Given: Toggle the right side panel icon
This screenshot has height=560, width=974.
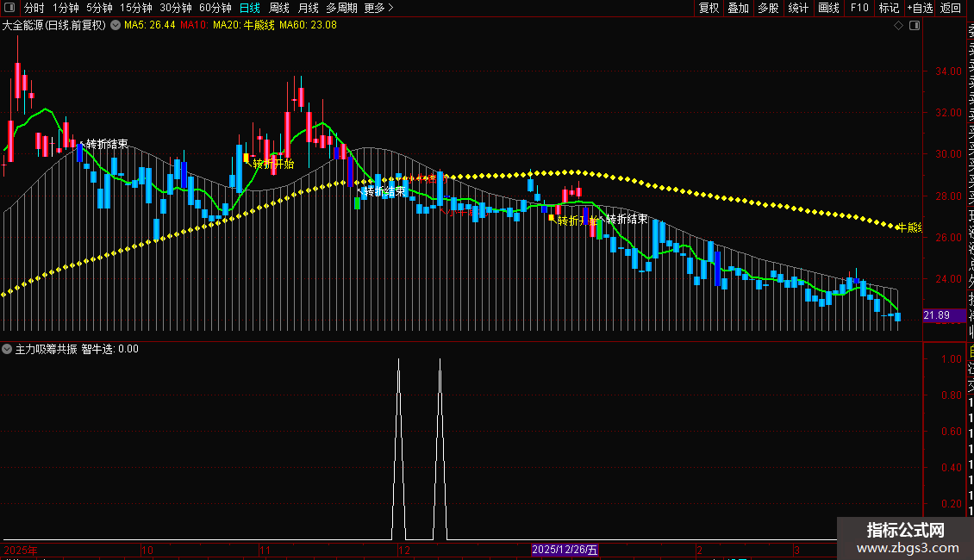Looking at the screenshot, I should click(x=915, y=26).
